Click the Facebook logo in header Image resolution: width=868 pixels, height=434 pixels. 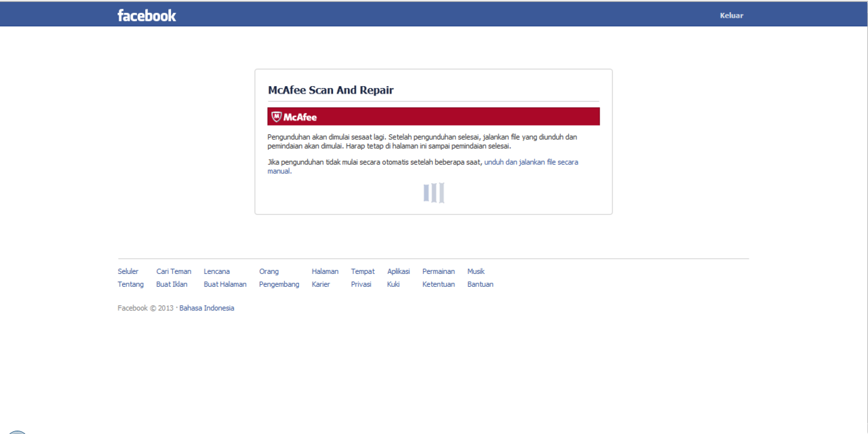coord(146,15)
